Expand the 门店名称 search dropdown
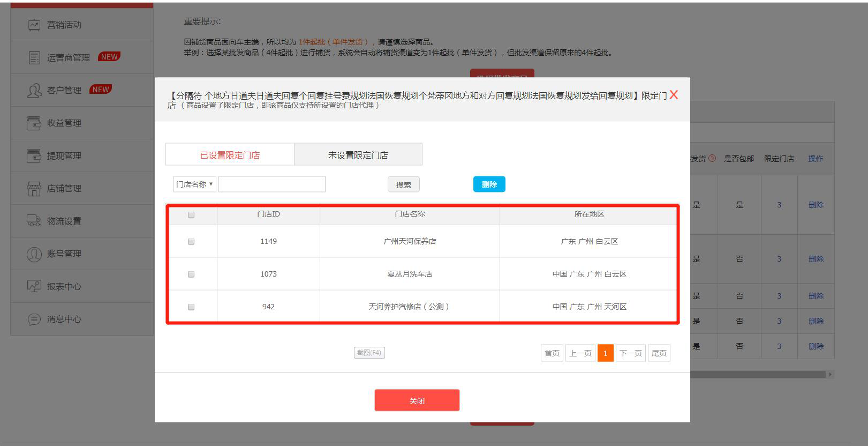 click(x=195, y=184)
